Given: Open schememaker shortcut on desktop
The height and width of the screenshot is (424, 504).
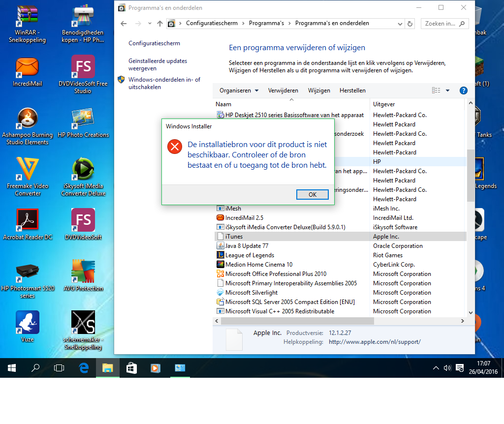Looking at the screenshot, I should point(83,330).
